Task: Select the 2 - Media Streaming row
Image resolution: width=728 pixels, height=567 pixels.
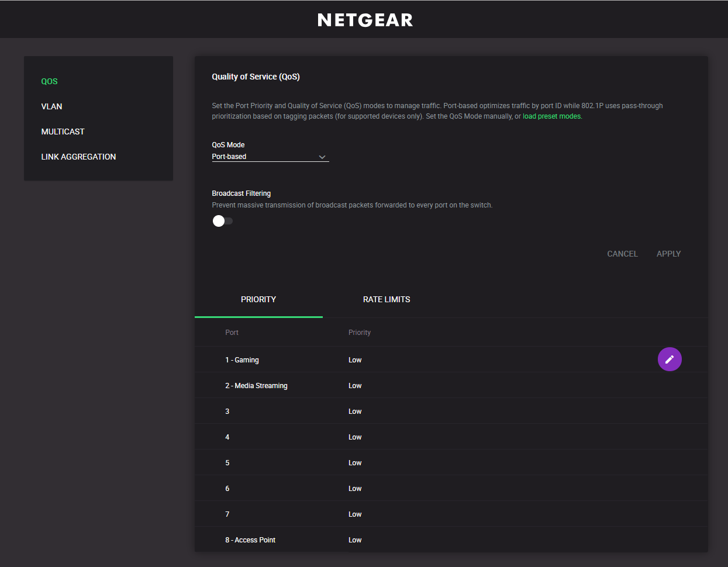Action: pos(451,385)
